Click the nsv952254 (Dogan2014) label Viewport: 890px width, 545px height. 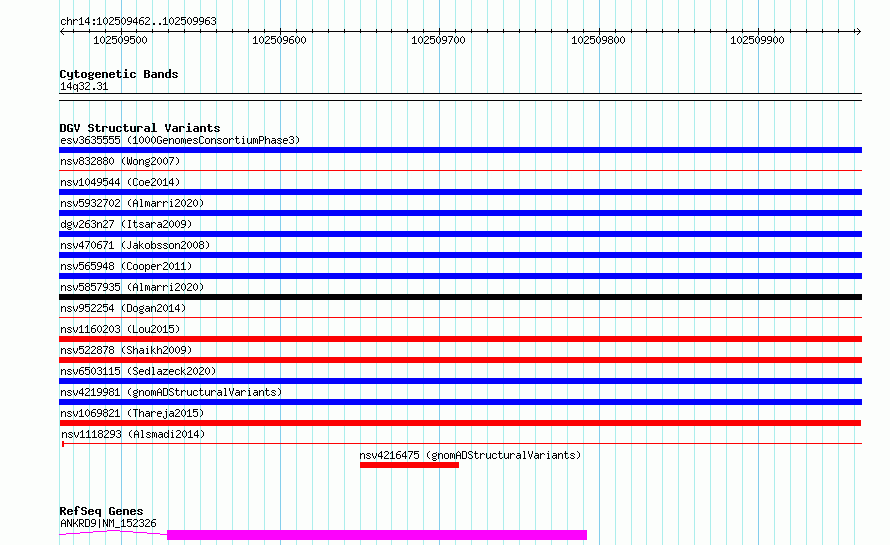pos(123,308)
